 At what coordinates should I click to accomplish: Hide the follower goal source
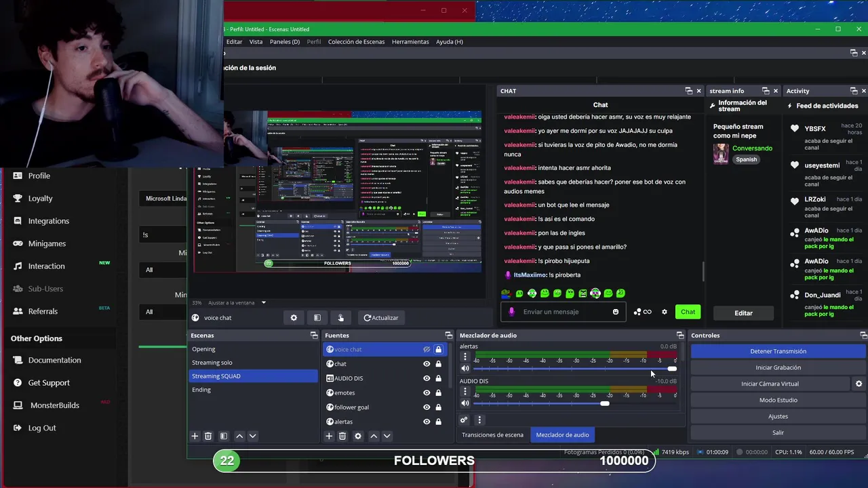pos(427,407)
